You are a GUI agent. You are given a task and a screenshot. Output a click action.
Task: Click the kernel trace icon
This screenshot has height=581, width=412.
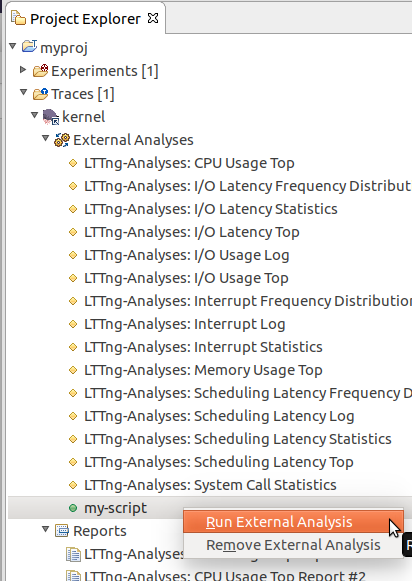click(x=51, y=117)
